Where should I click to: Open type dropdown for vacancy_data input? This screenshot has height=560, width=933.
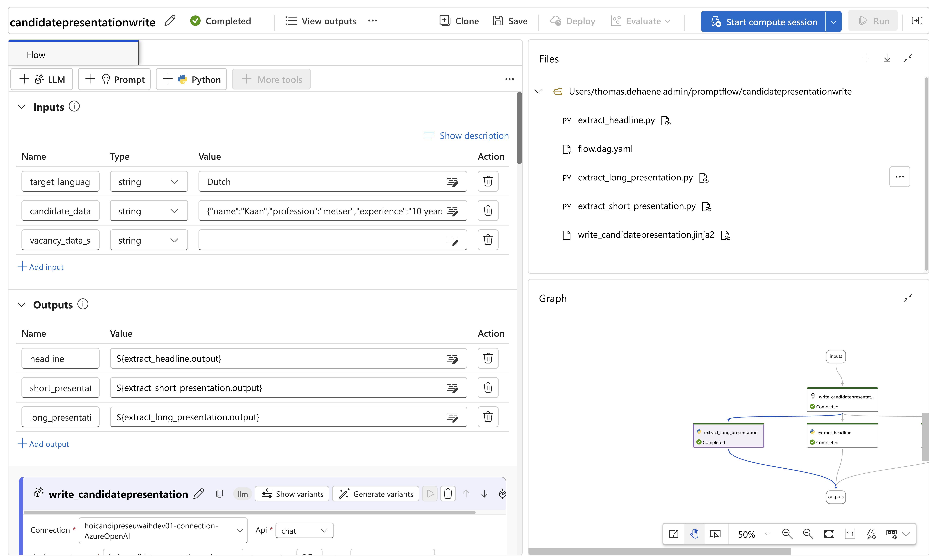(149, 240)
